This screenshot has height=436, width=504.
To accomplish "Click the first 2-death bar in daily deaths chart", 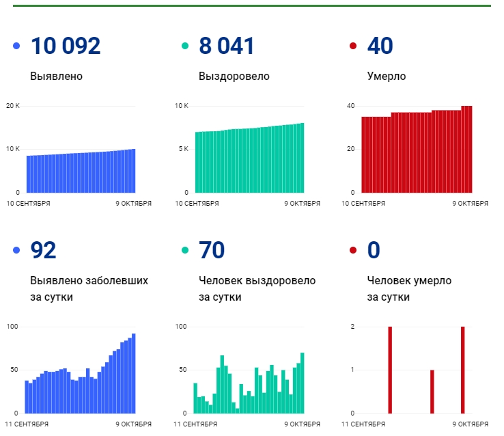I will coord(390,370).
